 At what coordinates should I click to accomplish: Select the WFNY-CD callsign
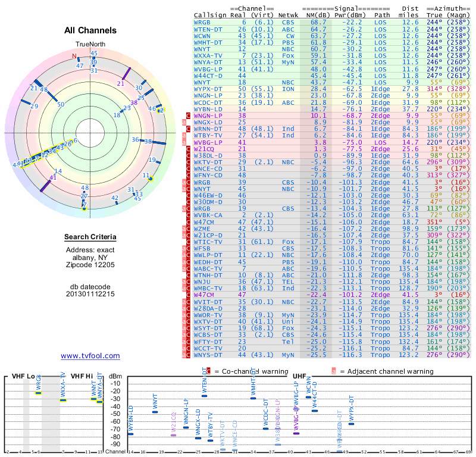[x=208, y=176]
